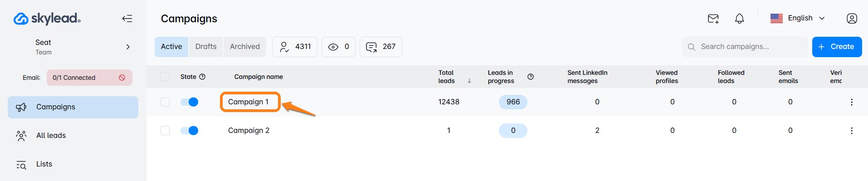Click the State help question mark icon
The height and width of the screenshot is (181, 868).
tap(203, 77)
